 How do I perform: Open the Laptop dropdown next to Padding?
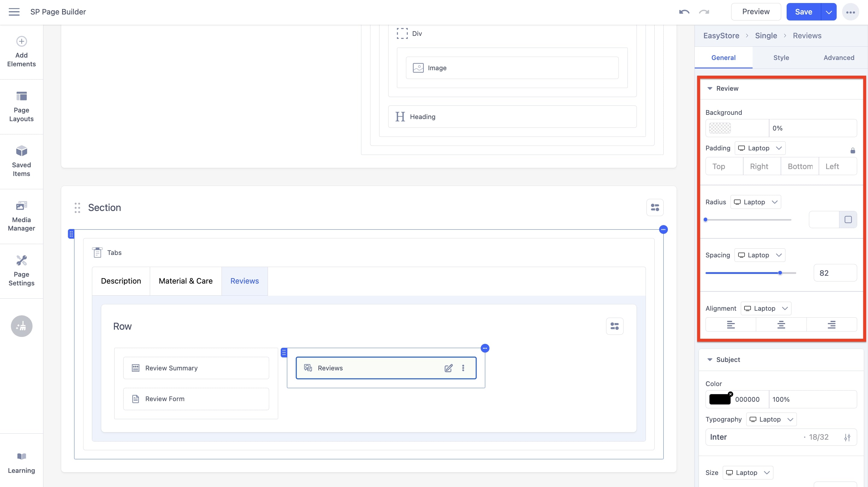pyautogui.click(x=760, y=148)
